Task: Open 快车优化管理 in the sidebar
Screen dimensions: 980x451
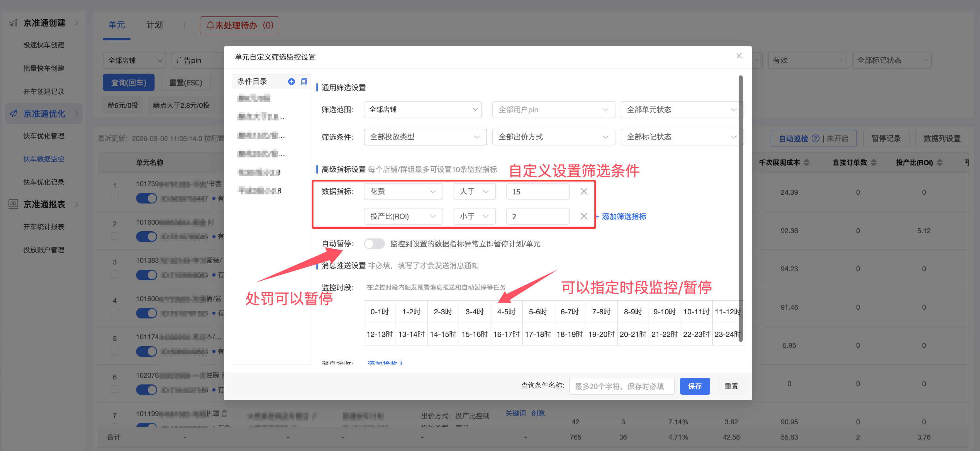Action: pyautogui.click(x=44, y=136)
